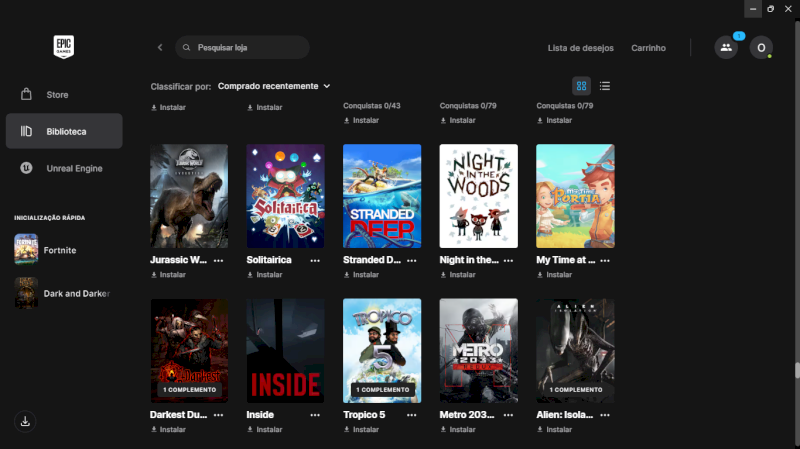
Task: Launch Fortnite from quick launch
Action: click(x=46, y=250)
